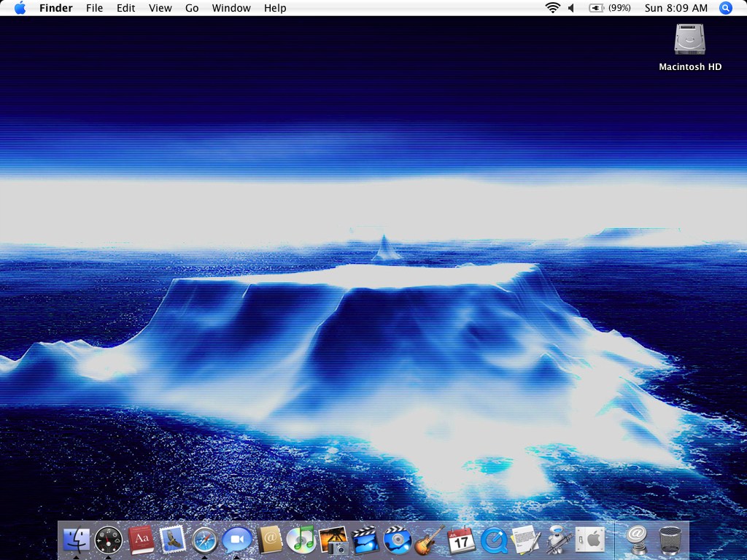
Task: Open the File menu
Action: [x=94, y=8]
